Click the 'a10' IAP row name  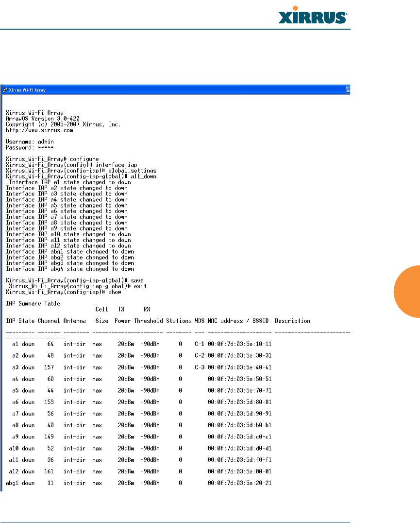14,448
